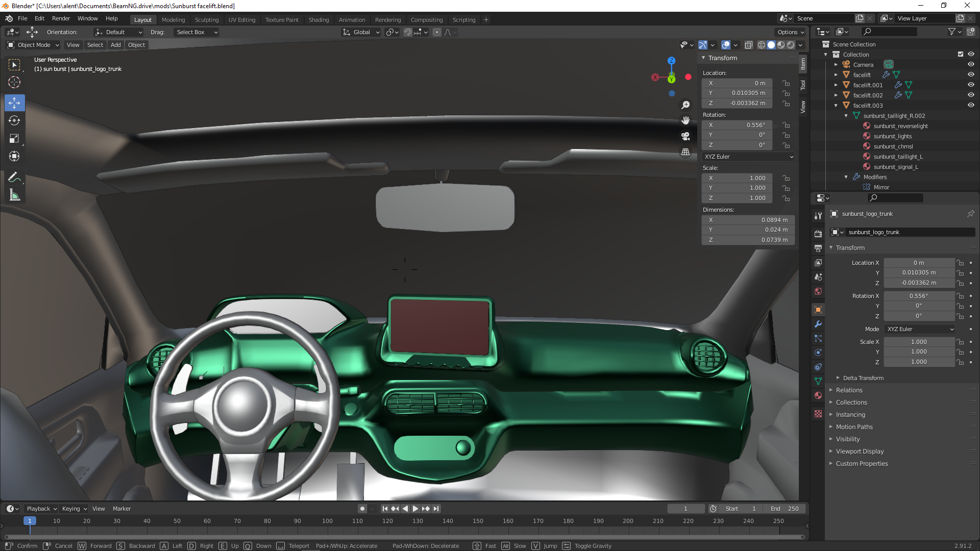Select the Measure ruler tool
The image size is (980, 551).
pos(14,195)
